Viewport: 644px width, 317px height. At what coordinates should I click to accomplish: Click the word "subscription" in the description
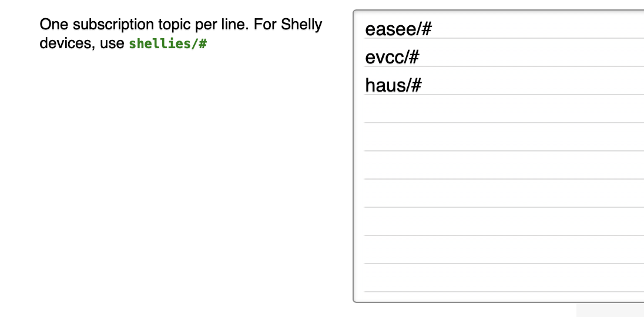[108, 25]
